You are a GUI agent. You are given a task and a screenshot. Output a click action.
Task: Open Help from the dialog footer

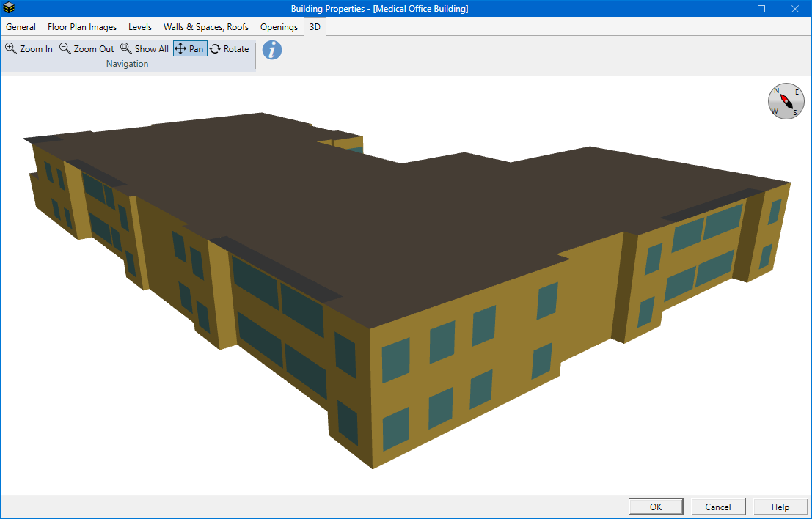(780, 507)
